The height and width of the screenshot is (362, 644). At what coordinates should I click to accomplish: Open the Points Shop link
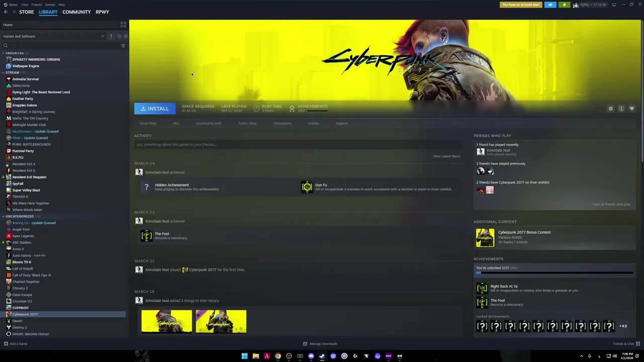[247, 123]
